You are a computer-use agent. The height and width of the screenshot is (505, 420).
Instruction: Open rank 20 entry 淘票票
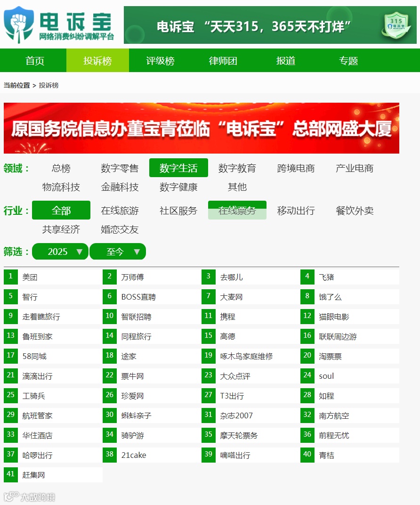[x=350, y=356]
